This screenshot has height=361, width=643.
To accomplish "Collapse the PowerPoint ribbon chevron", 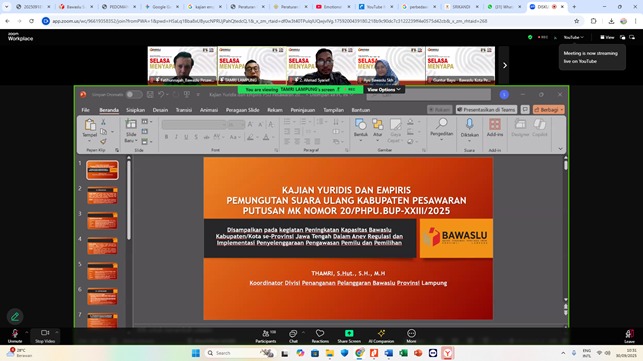I will pos(561,149).
